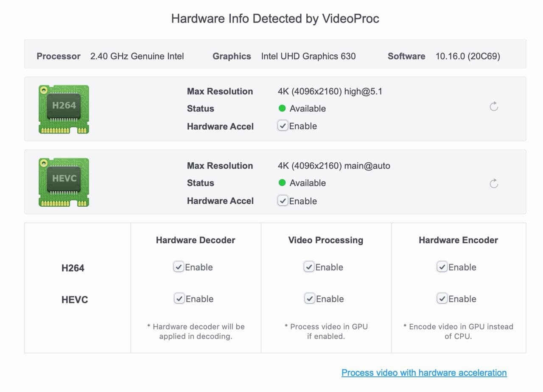Click the Hardware Decoder column header
The width and height of the screenshot is (543, 392).
pyautogui.click(x=196, y=240)
